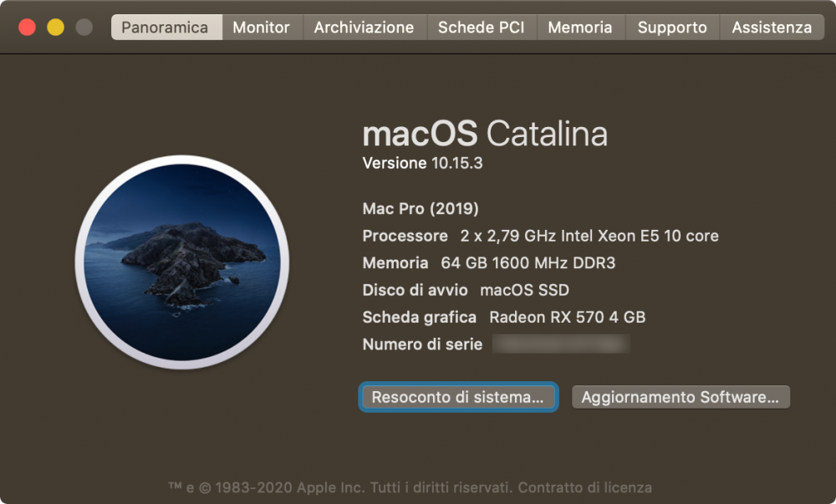Click the Numero di serie label

click(422, 344)
